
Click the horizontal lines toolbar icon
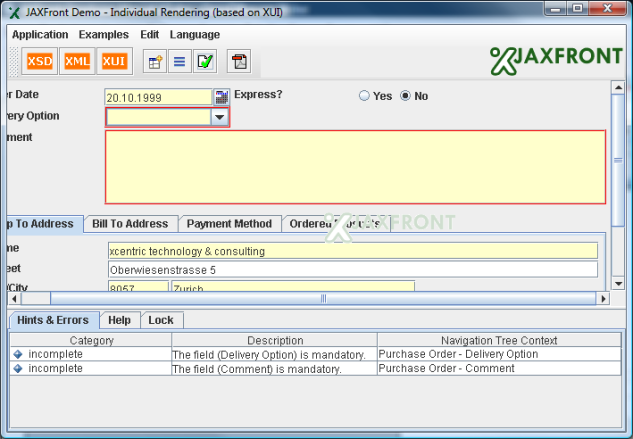[x=180, y=62]
